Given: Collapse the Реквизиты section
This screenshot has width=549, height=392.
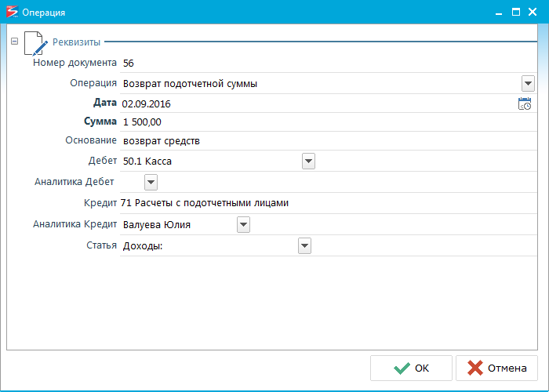Looking at the screenshot, I should [14, 42].
